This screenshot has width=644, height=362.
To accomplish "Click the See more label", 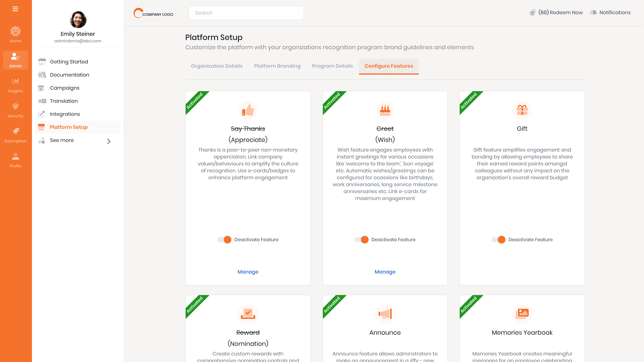I will click(62, 140).
